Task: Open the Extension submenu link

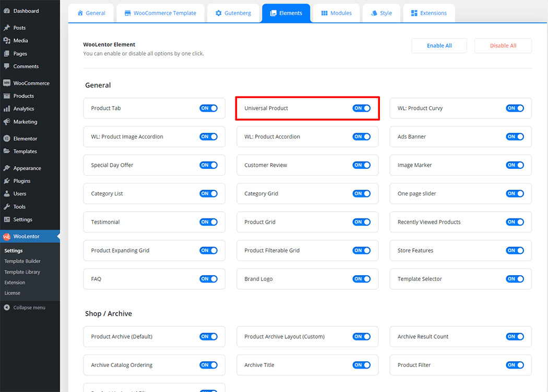Action: (x=15, y=283)
